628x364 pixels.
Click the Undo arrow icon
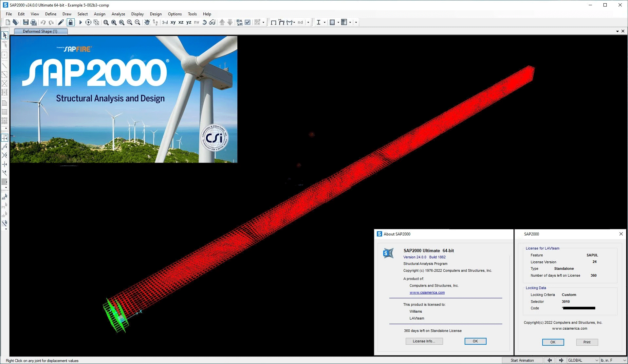43,22
